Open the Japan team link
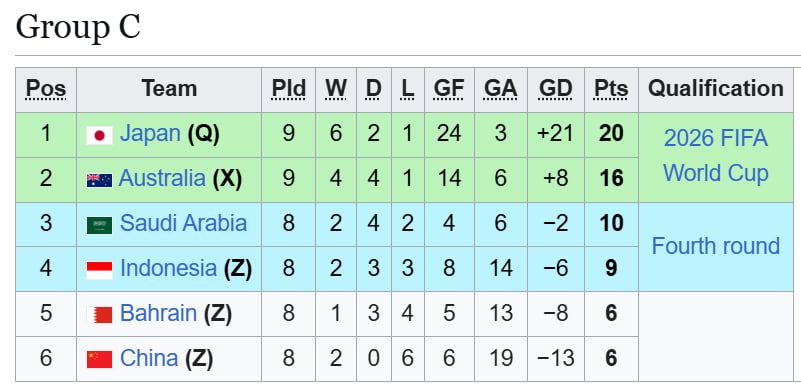This screenshot has height=386, width=801. tap(150, 134)
